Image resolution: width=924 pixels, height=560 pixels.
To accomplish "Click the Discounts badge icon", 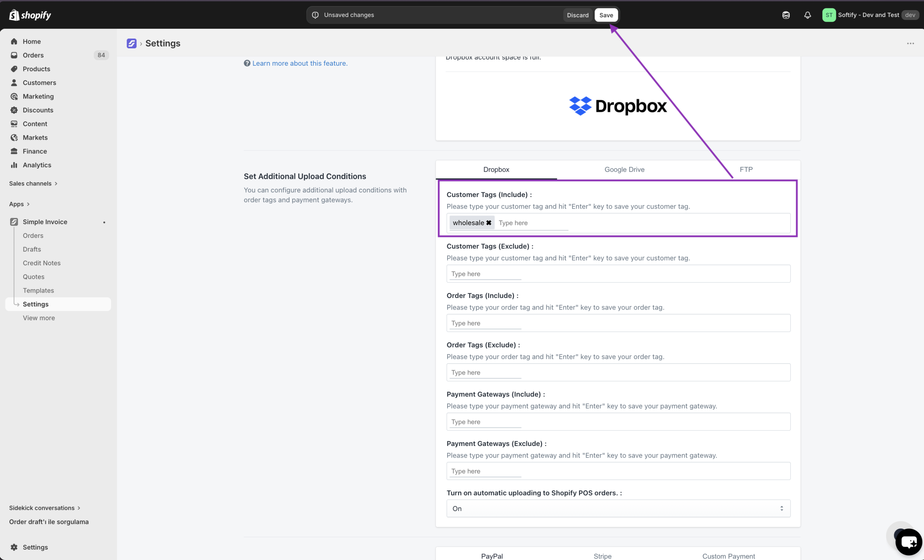I will [14, 110].
